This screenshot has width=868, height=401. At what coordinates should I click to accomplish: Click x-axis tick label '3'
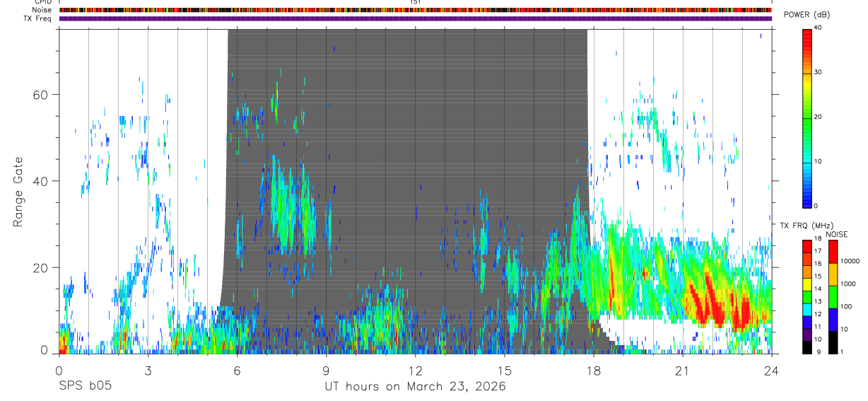[x=148, y=370]
